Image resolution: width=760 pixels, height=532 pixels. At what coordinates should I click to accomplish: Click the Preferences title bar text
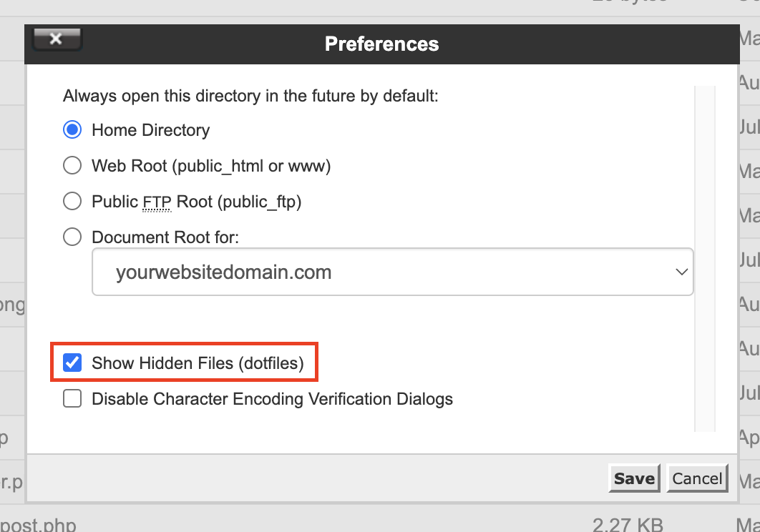(x=381, y=44)
